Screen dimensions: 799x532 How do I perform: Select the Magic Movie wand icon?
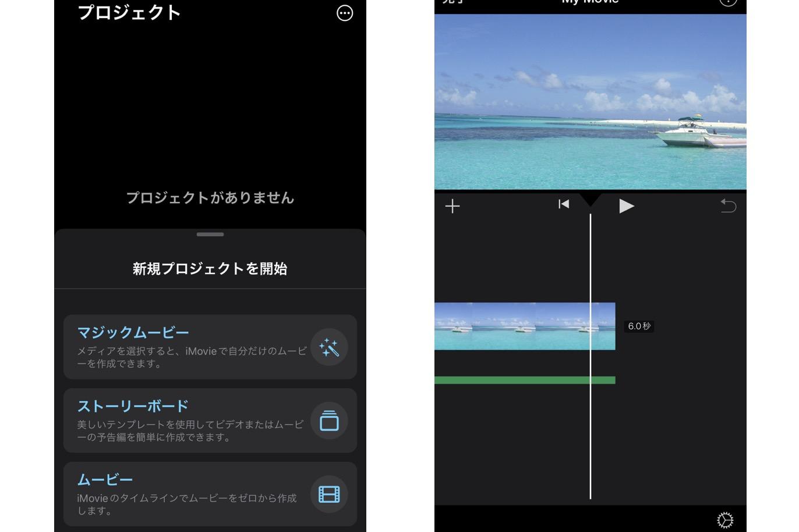click(329, 347)
